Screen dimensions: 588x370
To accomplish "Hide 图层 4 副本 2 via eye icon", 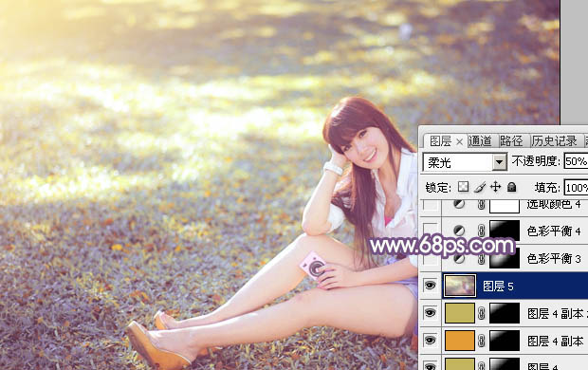I will click(x=431, y=312).
